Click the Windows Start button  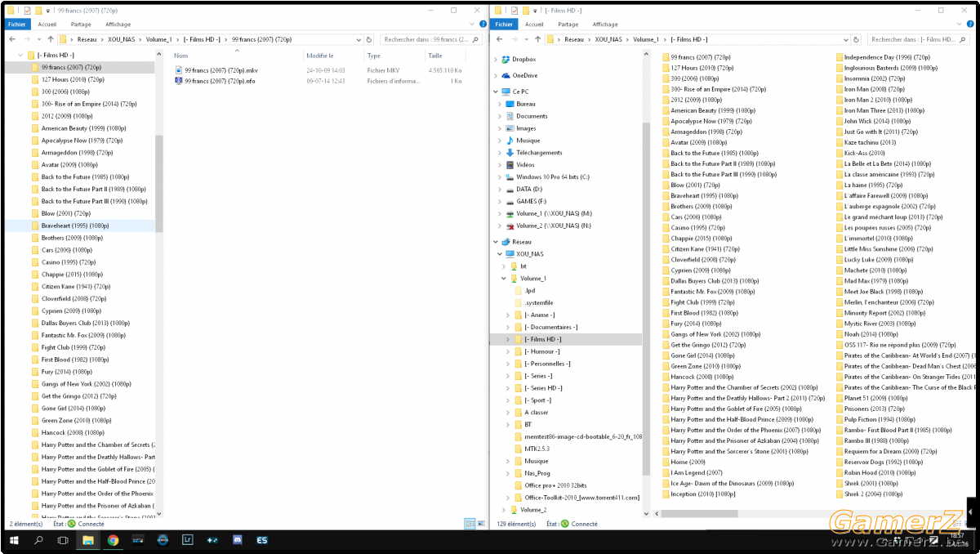pyautogui.click(x=14, y=540)
